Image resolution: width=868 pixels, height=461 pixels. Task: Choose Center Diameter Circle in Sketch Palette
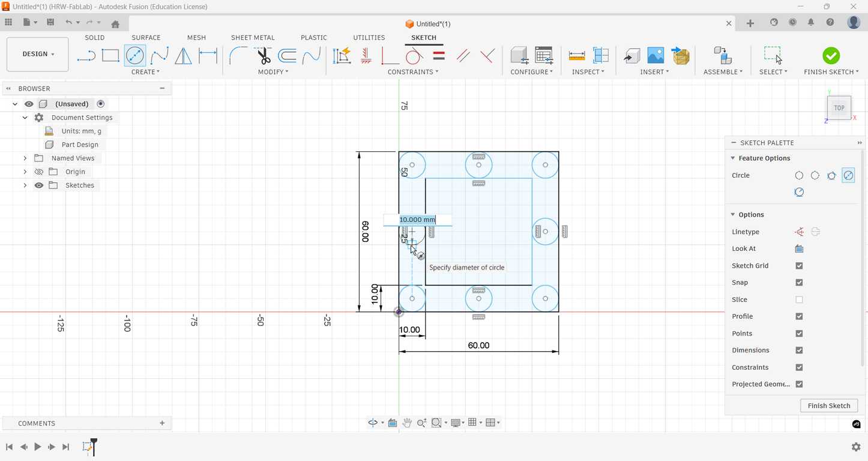799,175
